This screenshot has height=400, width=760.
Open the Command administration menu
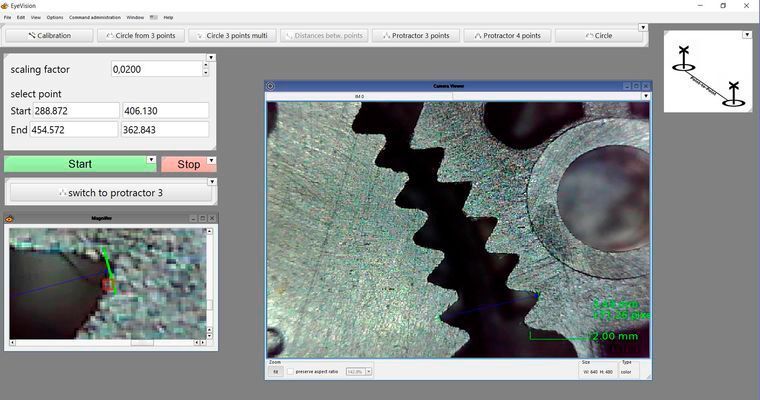(95, 17)
